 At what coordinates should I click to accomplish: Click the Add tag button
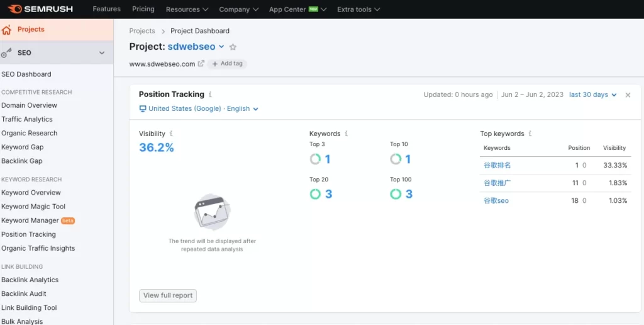click(227, 64)
